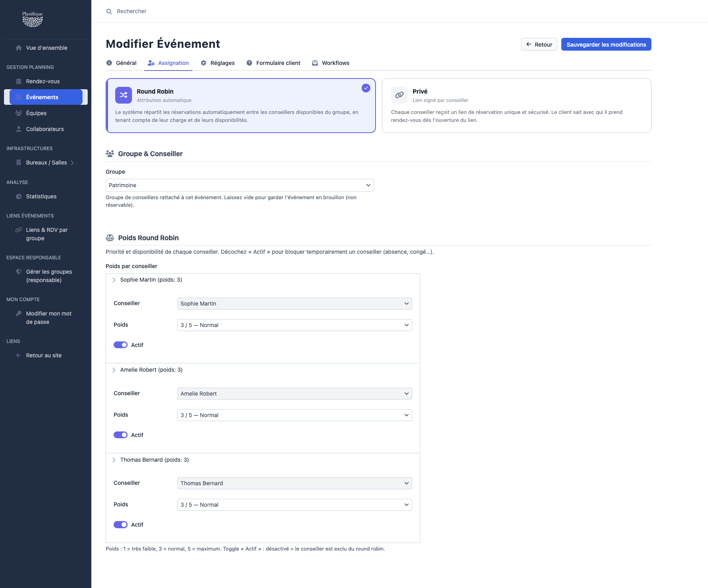
Task: Switch to the Réglages tab
Action: tap(218, 63)
